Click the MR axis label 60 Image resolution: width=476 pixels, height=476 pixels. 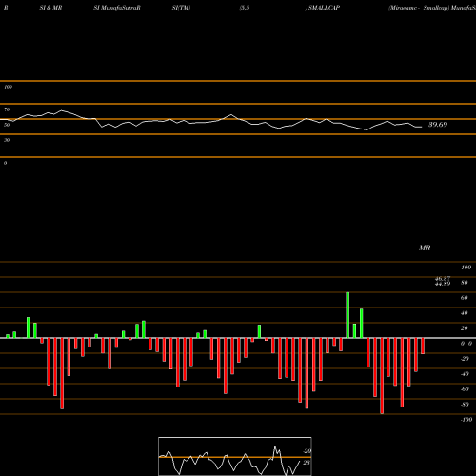point(465,298)
